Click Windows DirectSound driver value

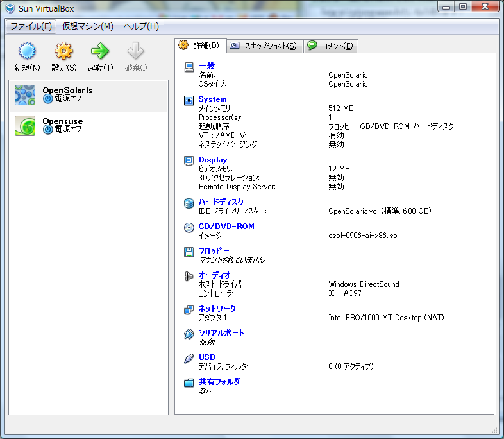(x=364, y=284)
